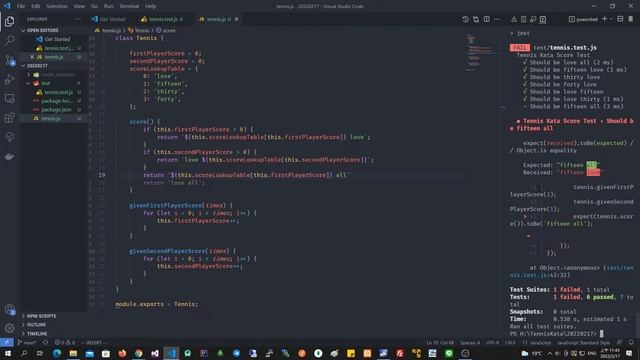Open the Source Control view
640x360 pixels.
pos(9,60)
